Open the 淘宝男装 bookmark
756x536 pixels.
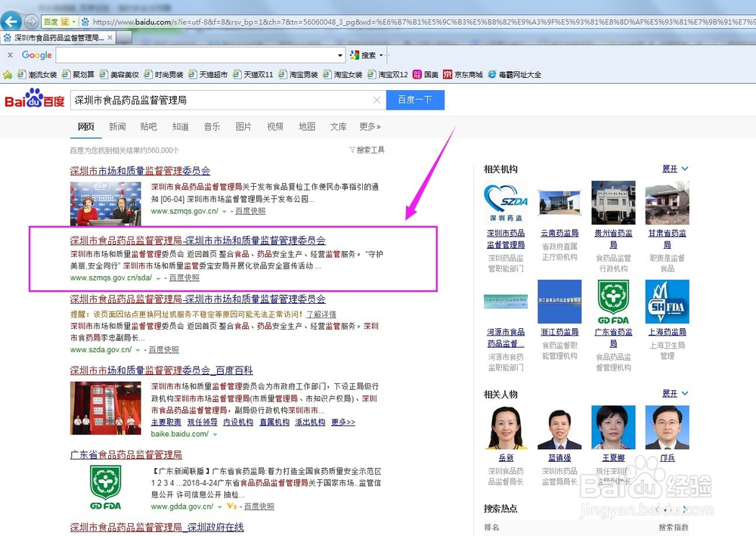(x=298, y=75)
